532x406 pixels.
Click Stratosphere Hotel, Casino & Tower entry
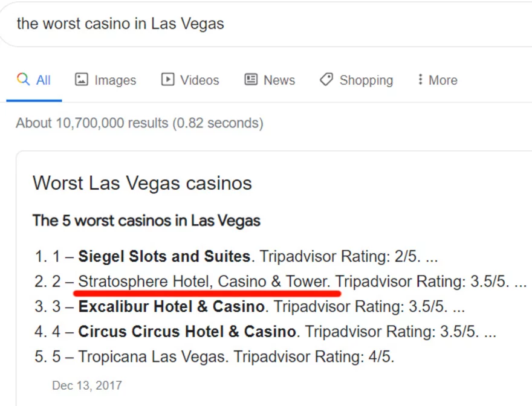point(204,282)
